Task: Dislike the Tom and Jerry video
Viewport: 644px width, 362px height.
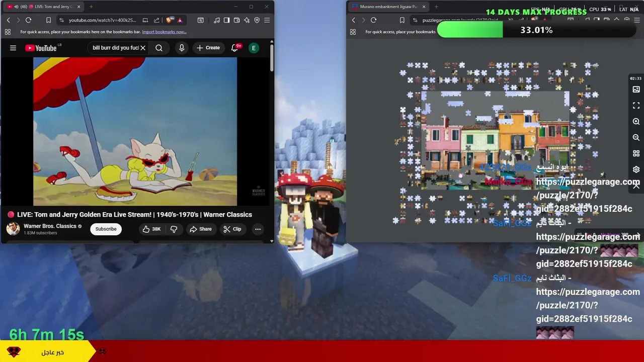Action: point(174,229)
